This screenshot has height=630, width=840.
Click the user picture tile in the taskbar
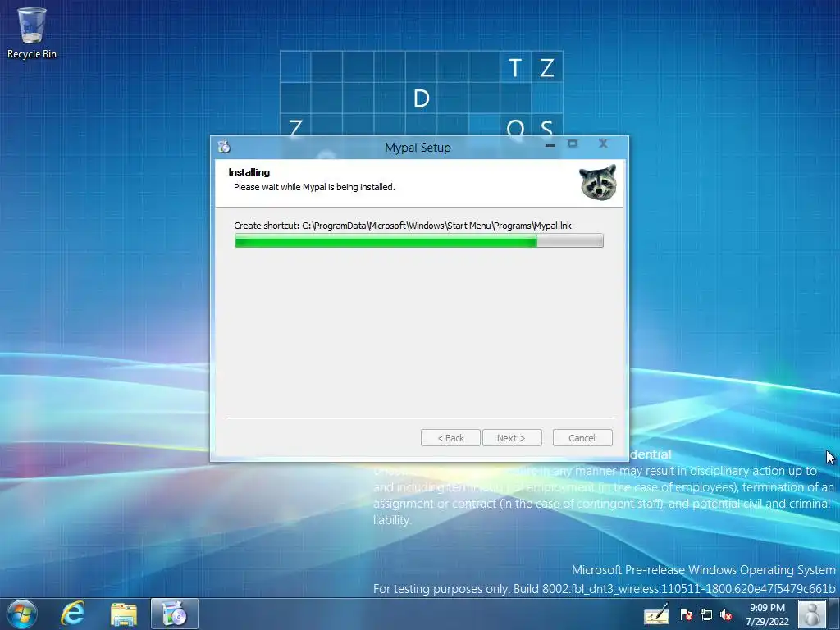click(x=811, y=614)
